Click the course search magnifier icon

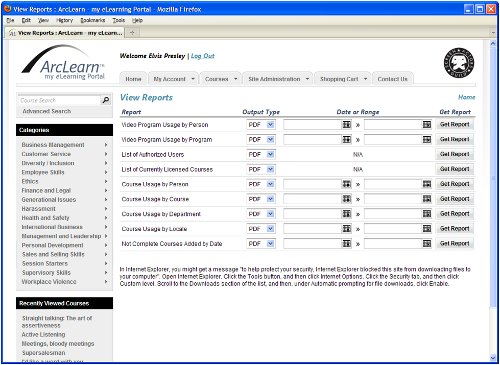click(x=106, y=100)
